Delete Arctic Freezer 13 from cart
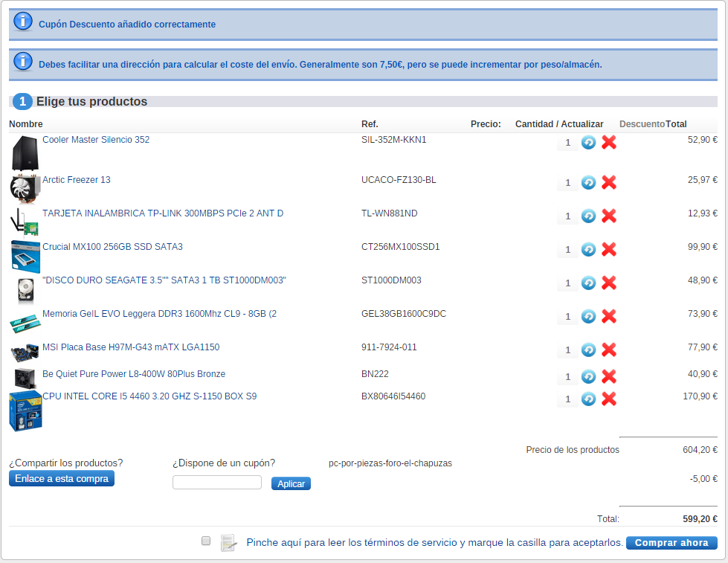The width and height of the screenshot is (728, 563). 609,182
